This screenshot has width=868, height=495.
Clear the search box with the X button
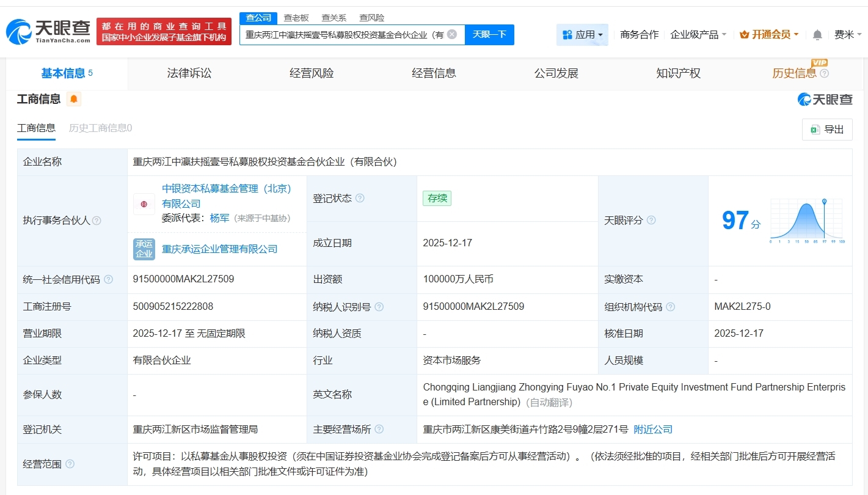click(x=451, y=34)
